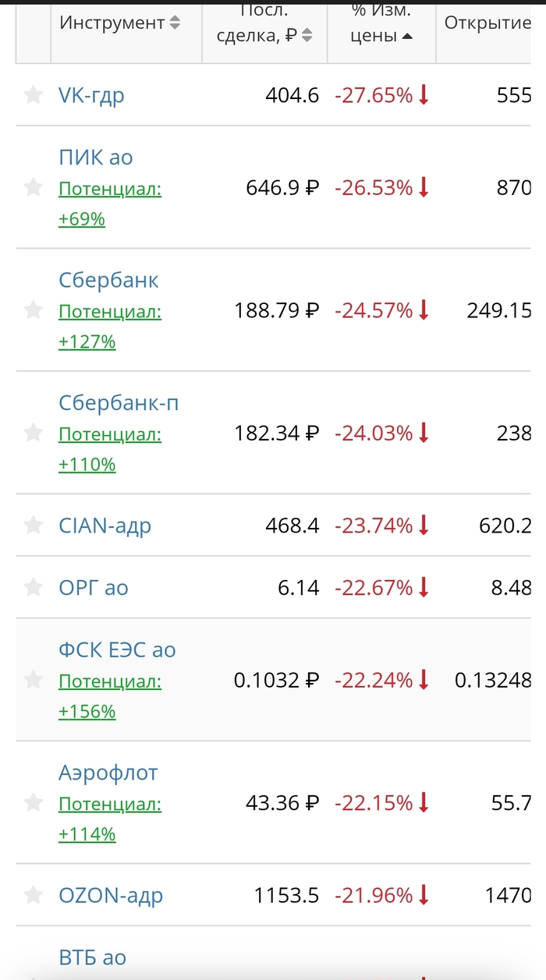This screenshot has width=546, height=980.
Task: Open the Сбербанк instrument page
Action: [x=108, y=279]
